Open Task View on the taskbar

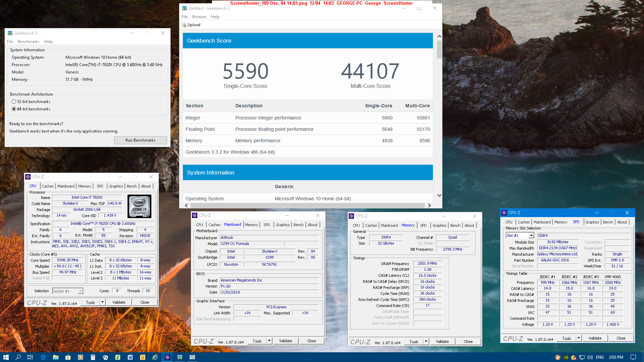coord(30,357)
